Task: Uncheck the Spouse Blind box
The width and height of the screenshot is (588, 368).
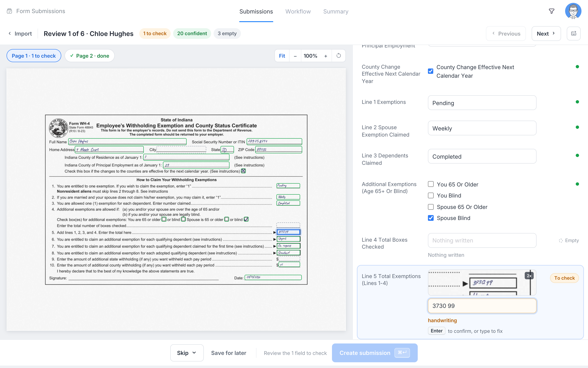Action: click(431, 218)
